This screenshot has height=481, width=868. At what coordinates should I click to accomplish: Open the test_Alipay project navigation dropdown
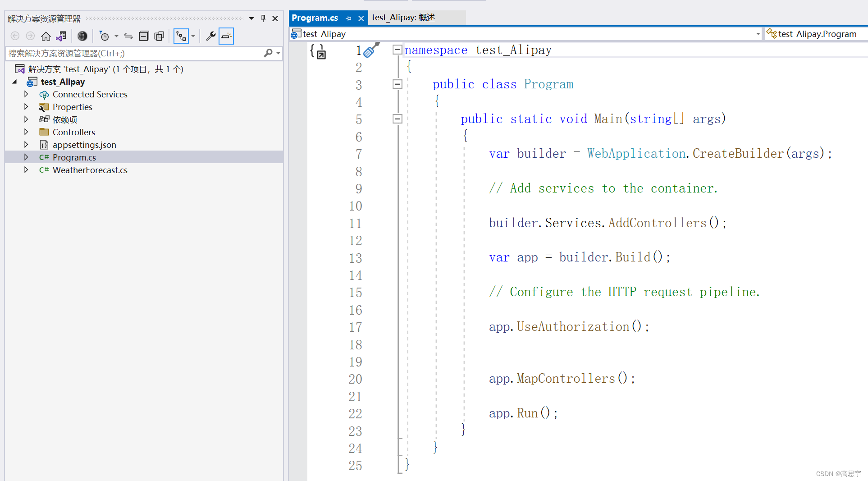(758, 34)
